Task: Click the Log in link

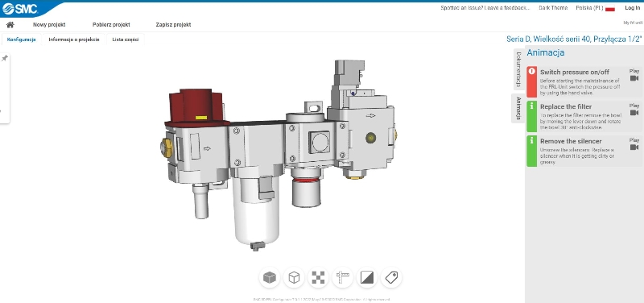Action: point(632,8)
